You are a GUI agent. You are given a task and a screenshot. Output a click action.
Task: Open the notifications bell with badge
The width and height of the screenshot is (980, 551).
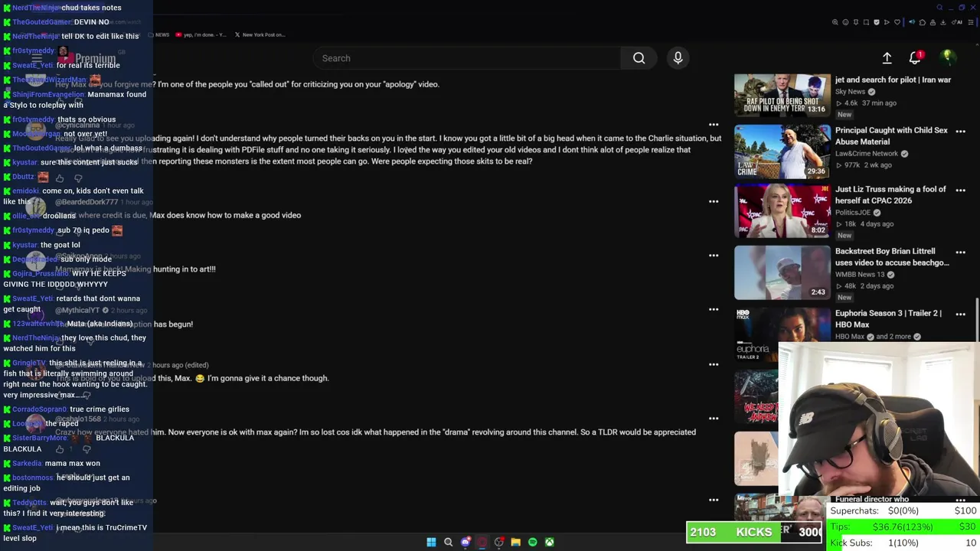(x=916, y=58)
